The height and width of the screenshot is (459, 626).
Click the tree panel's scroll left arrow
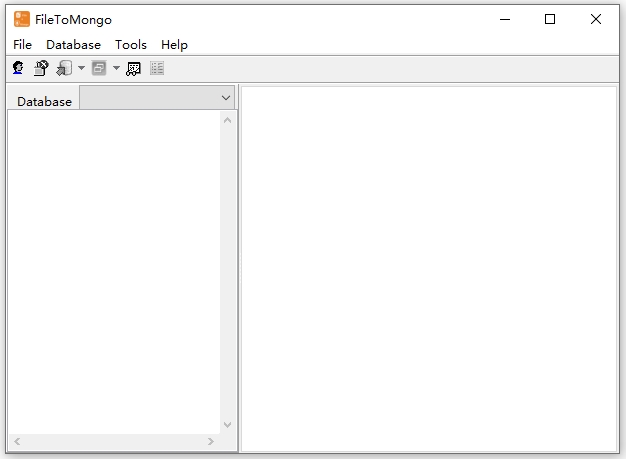[17, 441]
